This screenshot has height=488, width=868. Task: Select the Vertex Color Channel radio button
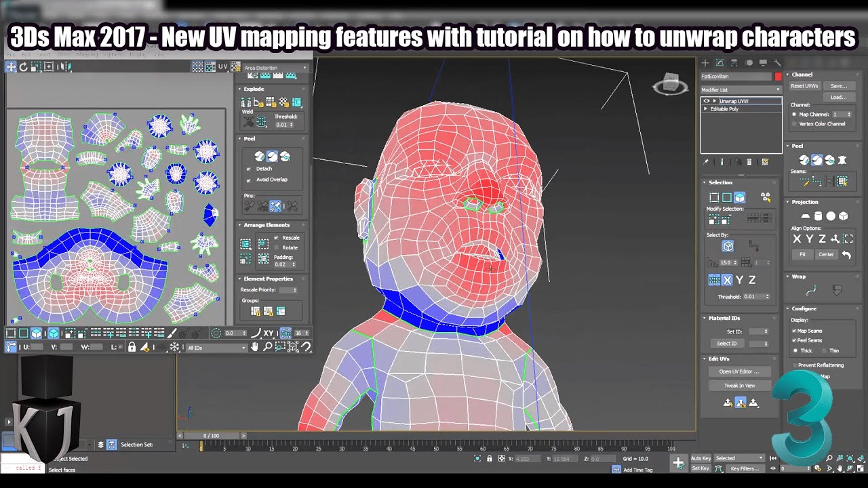[x=795, y=124]
